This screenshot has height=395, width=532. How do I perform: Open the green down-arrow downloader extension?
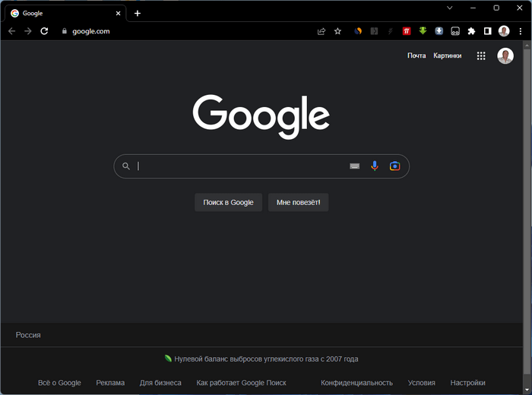tap(423, 31)
